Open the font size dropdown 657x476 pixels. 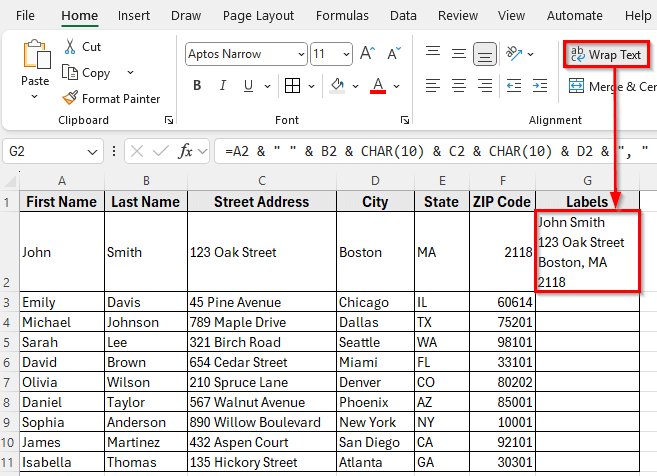pyautogui.click(x=344, y=54)
